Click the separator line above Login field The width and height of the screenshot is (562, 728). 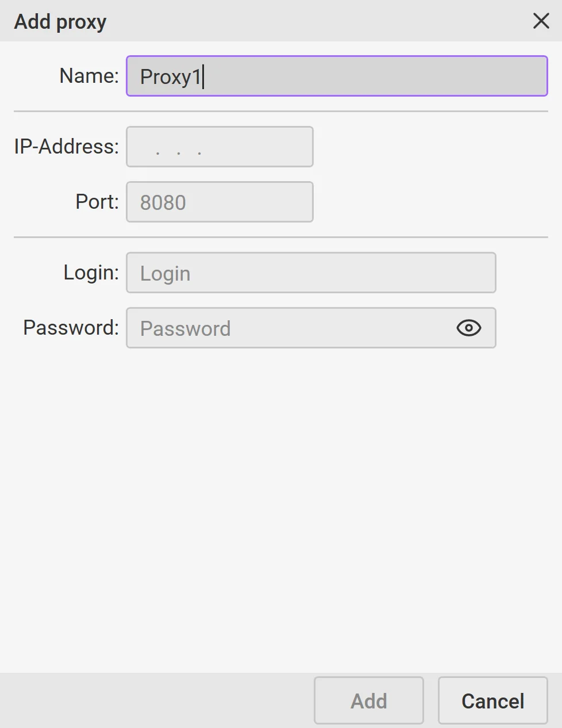point(280,237)
